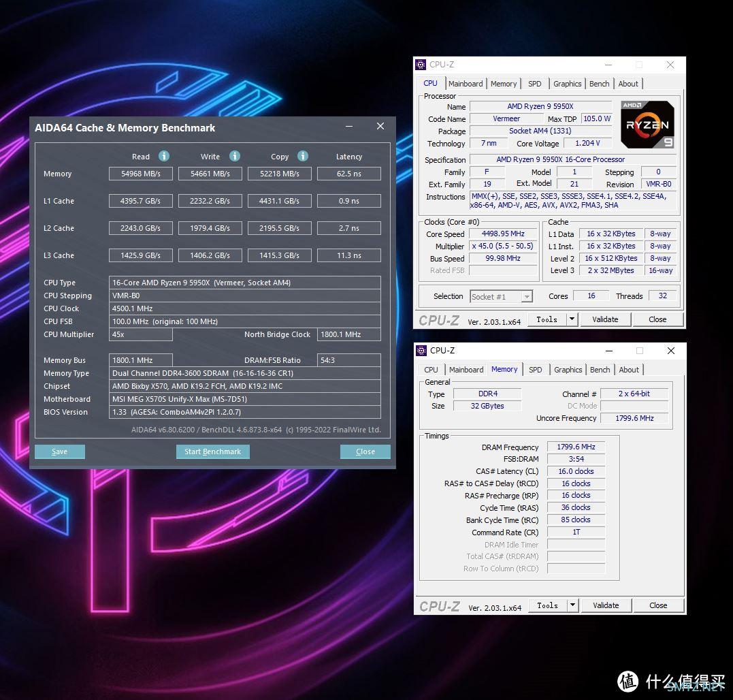Screen dimensions: 733x700
Task: Click Threads value 32
Action: point(662,296)
